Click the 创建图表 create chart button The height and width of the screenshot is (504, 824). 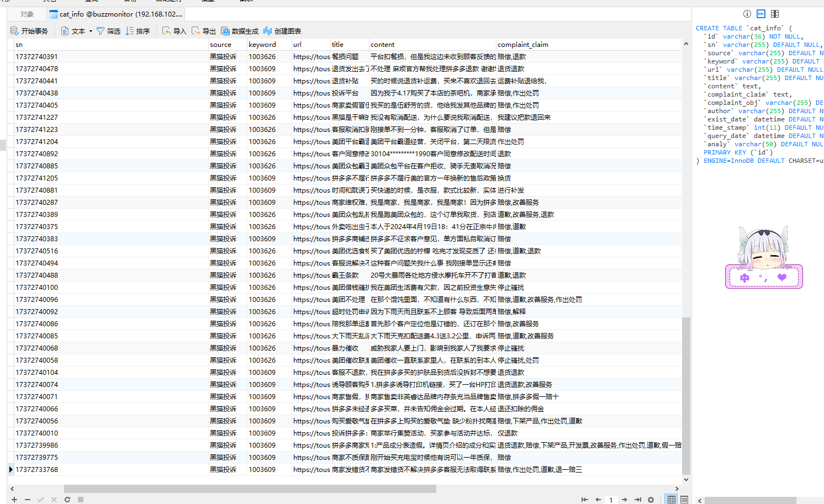tap(282, 31)
